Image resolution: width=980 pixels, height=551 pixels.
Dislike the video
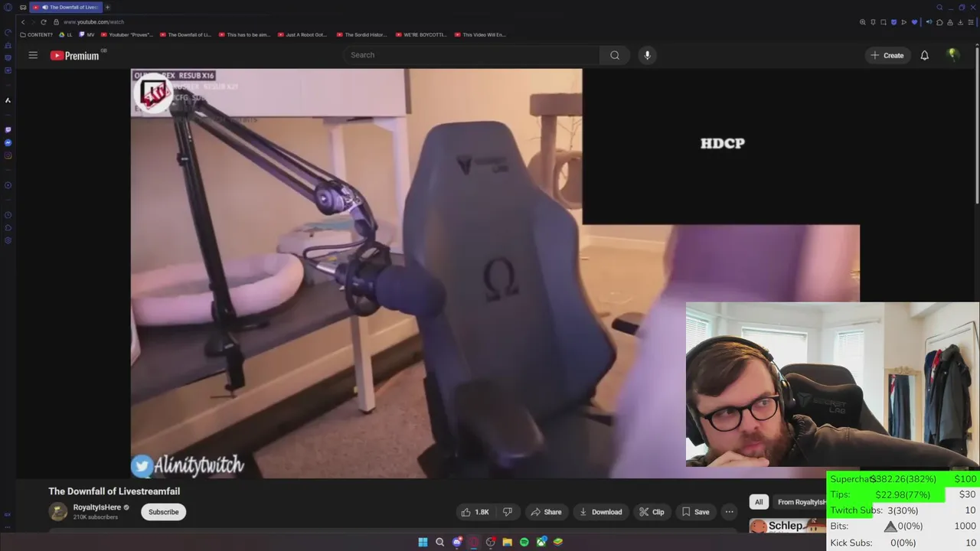507,512
